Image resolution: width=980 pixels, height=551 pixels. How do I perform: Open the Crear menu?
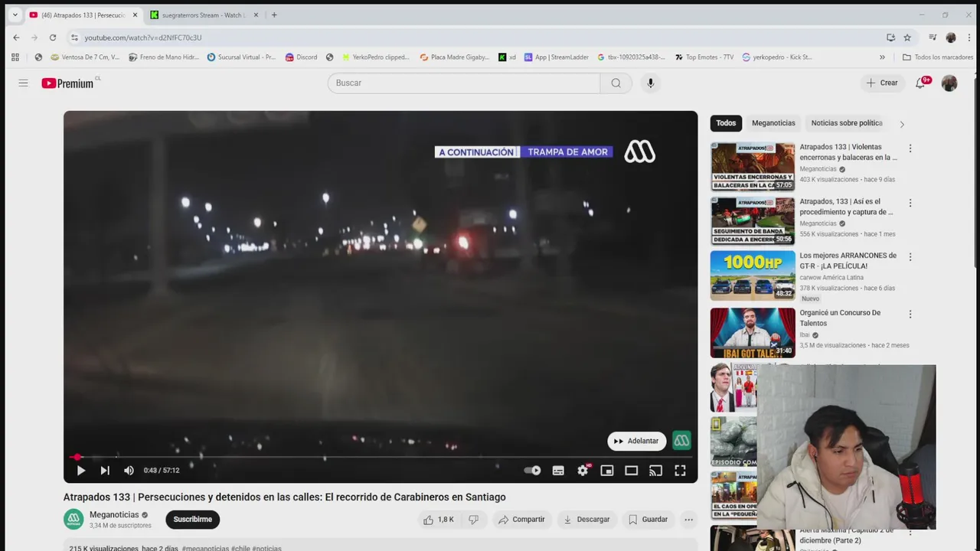[x=882, y=83]
